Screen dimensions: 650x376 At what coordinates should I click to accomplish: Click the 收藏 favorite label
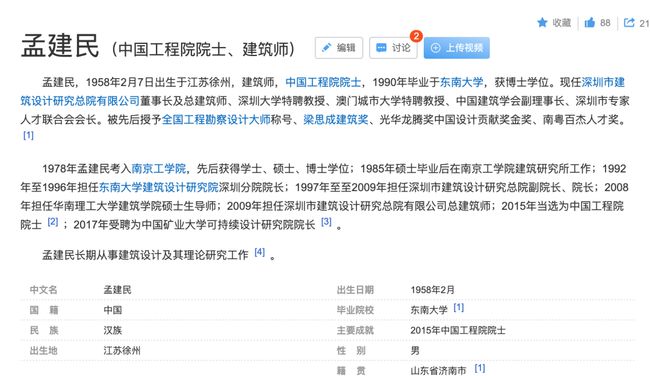[x=561, y=23]
